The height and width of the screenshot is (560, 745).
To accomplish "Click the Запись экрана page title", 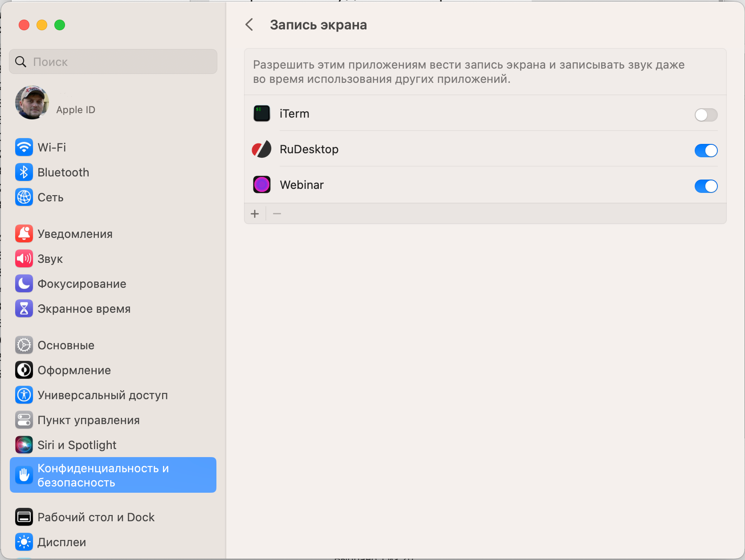I will (x=318, y=25).
